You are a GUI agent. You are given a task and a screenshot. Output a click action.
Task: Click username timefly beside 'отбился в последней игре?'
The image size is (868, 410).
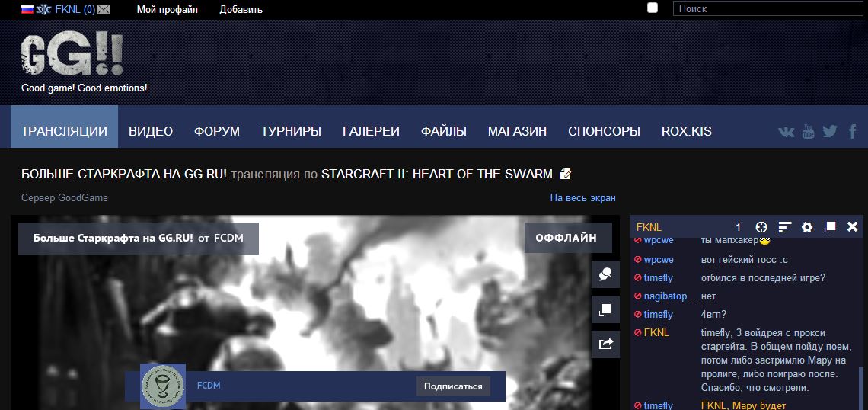point(658,277)
